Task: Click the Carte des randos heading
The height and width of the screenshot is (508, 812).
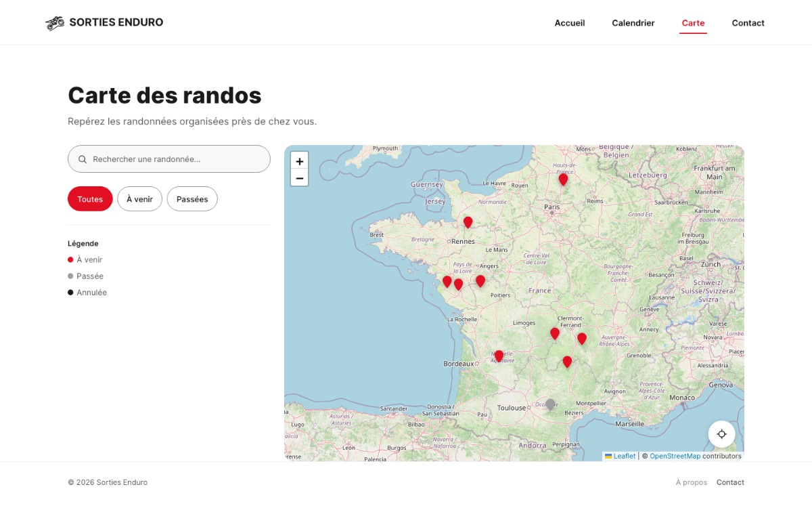Action: (164, 96)
